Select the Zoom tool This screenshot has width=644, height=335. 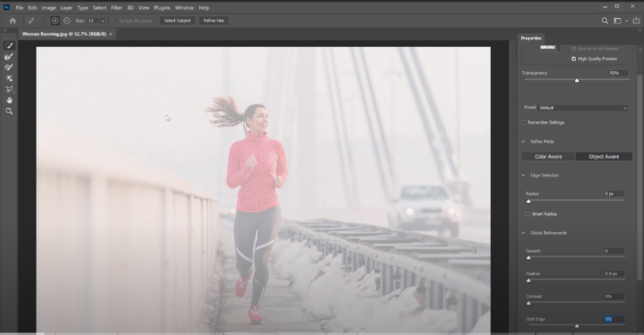point(9,111)
